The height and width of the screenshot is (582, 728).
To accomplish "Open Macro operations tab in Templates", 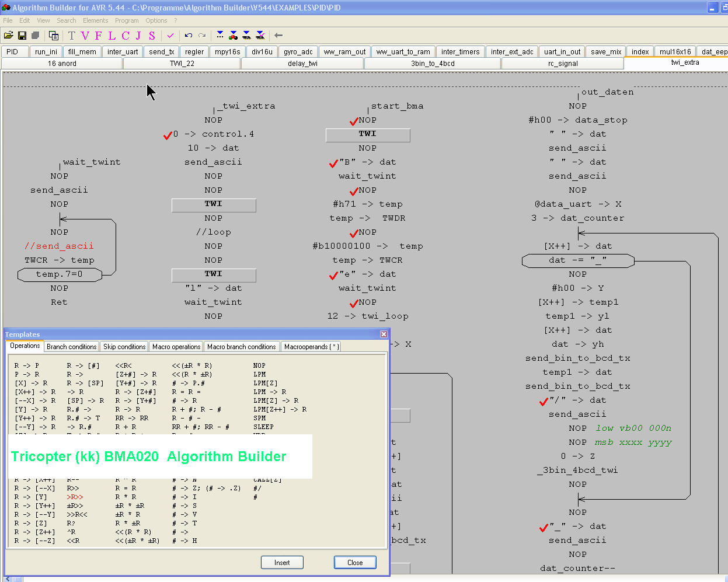I will pos(176,346).
